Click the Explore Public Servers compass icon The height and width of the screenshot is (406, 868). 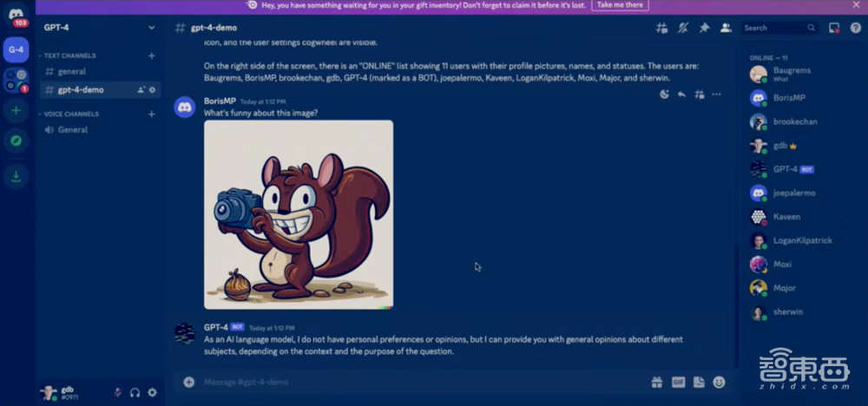coord(16,141)
